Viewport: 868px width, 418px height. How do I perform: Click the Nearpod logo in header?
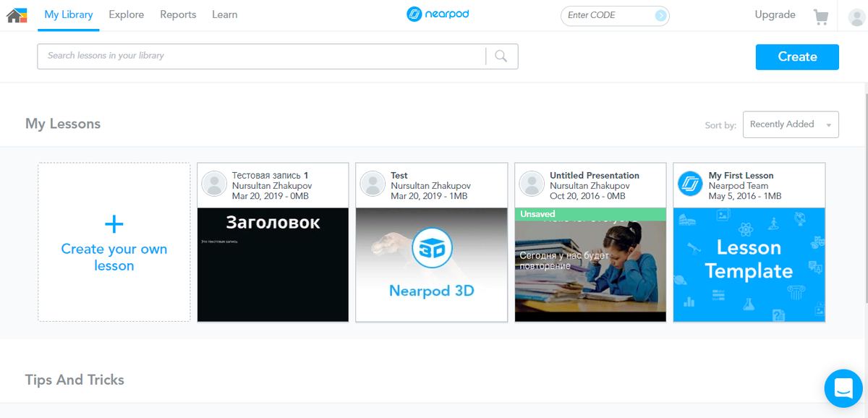click(438, 14)
